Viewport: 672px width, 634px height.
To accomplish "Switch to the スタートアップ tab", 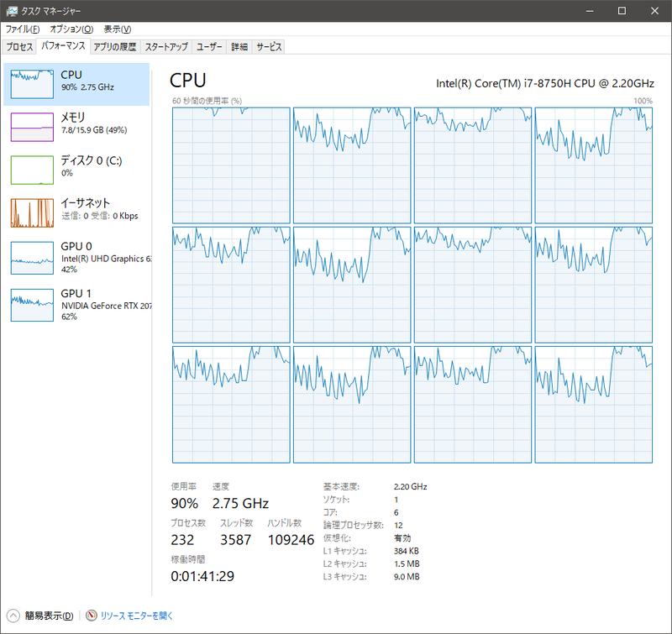I will 165,48.
